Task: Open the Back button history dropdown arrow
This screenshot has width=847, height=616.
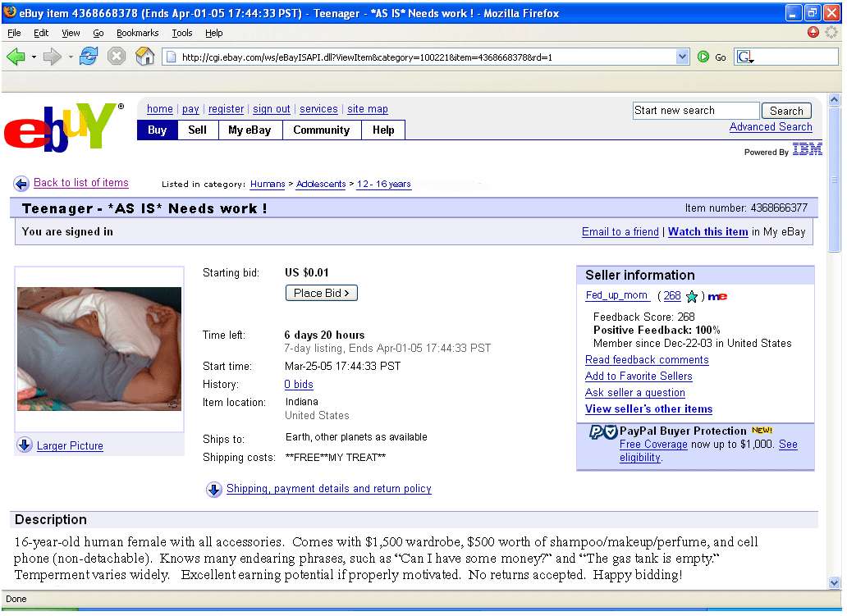Action: point(34,57)
